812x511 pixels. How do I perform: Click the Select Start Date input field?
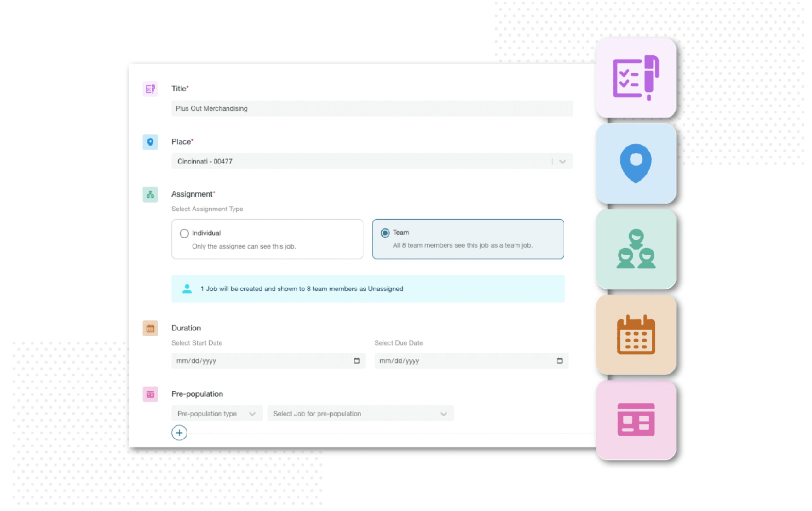[x=268, y=361]
